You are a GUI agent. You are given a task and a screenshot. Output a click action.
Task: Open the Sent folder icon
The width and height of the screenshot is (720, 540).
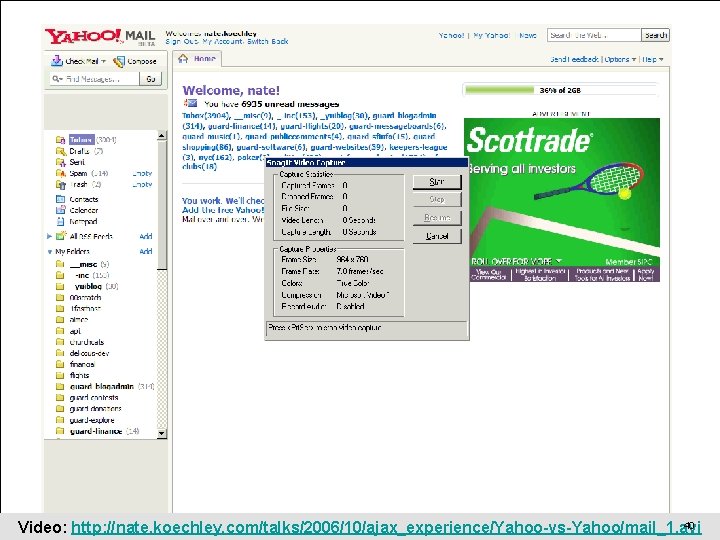click(61, 162)
